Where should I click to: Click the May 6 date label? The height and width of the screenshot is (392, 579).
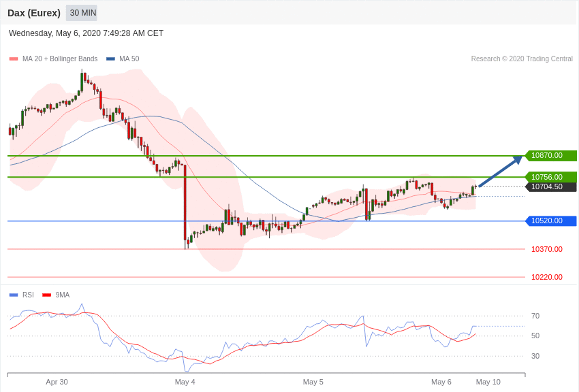(x=441, y=382)
